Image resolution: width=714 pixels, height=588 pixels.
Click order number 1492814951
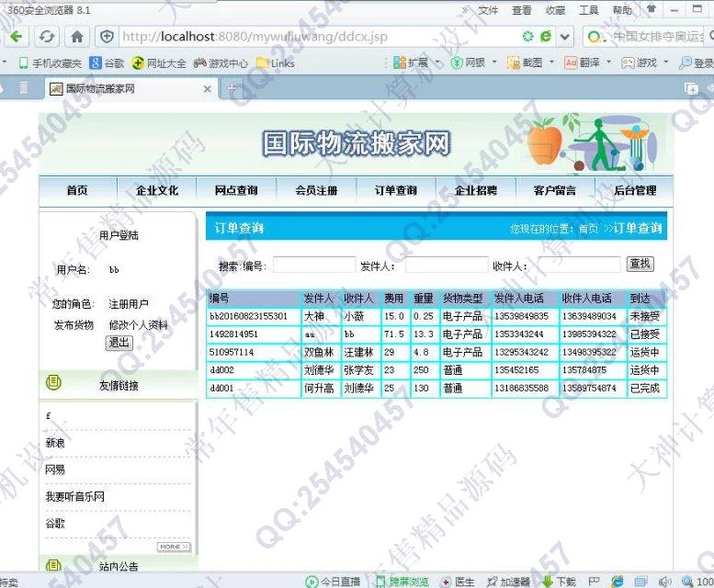coord(233,334)
